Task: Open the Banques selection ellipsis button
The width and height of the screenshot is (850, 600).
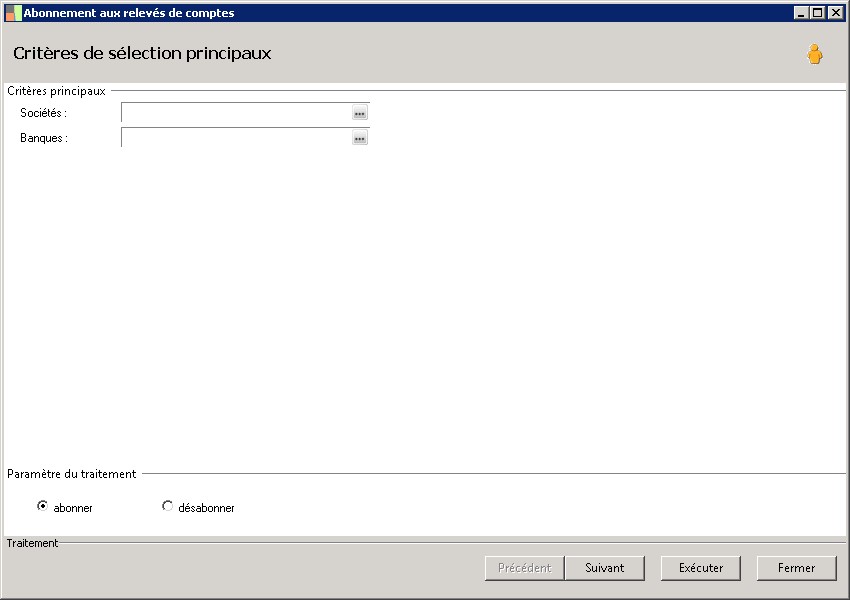Action: pyautogui.click(x=359, y=138)
